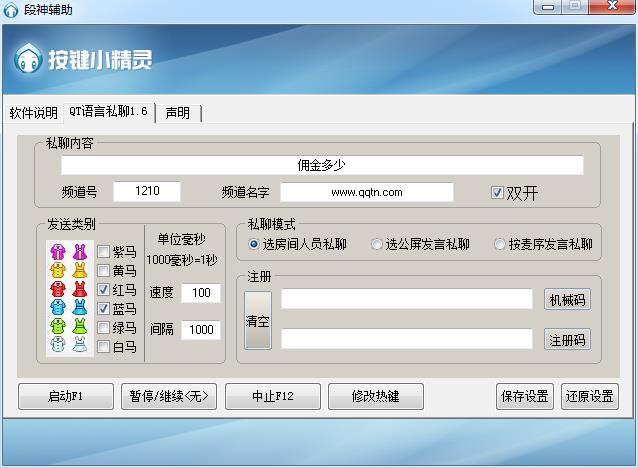Image resolution: width=638 pixels, height=468 pixels.
Task: Click the 保存设置 button
Action: click(524, 396)
